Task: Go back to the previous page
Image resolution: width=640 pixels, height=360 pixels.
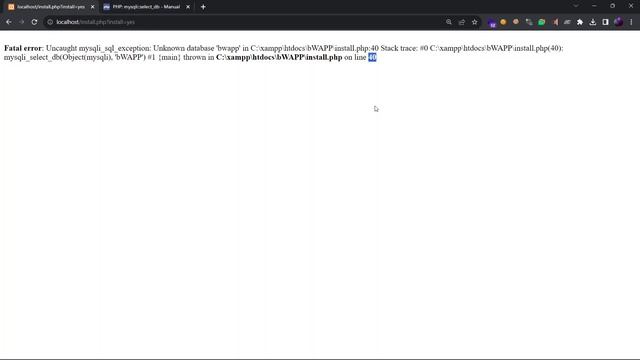Action: click(9, 22)
